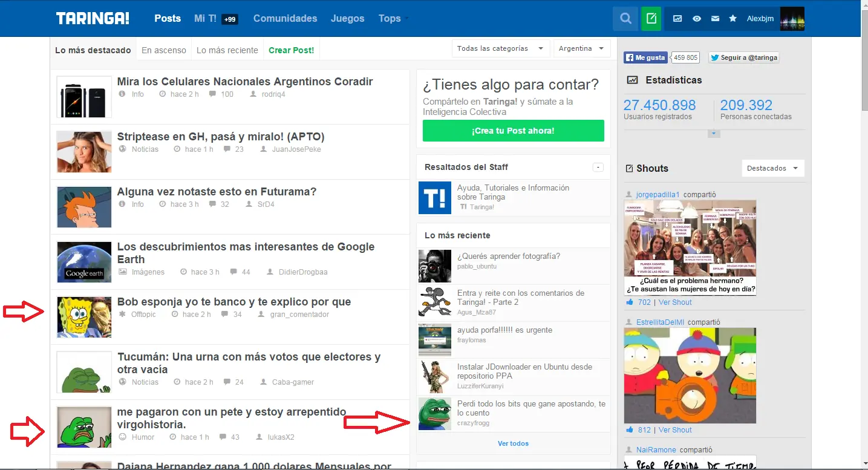Open the Alexbjm username link
868x470 pixels.
760,19
